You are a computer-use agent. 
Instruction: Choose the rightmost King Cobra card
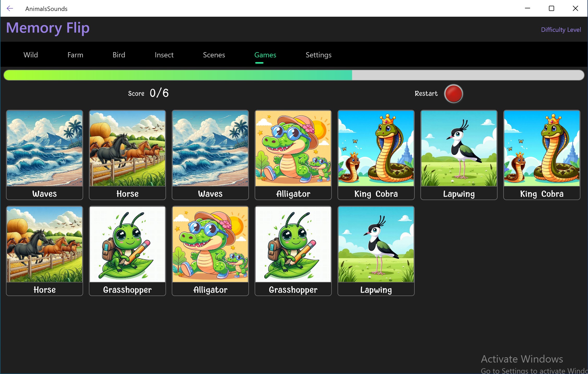click(x=542, y=154)
